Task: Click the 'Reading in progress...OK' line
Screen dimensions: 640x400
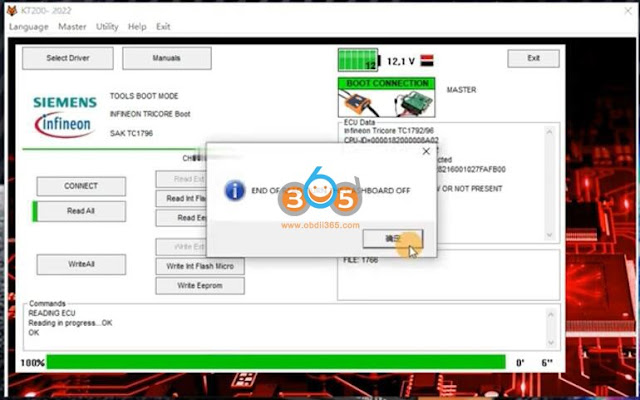Action: (70, 323)
